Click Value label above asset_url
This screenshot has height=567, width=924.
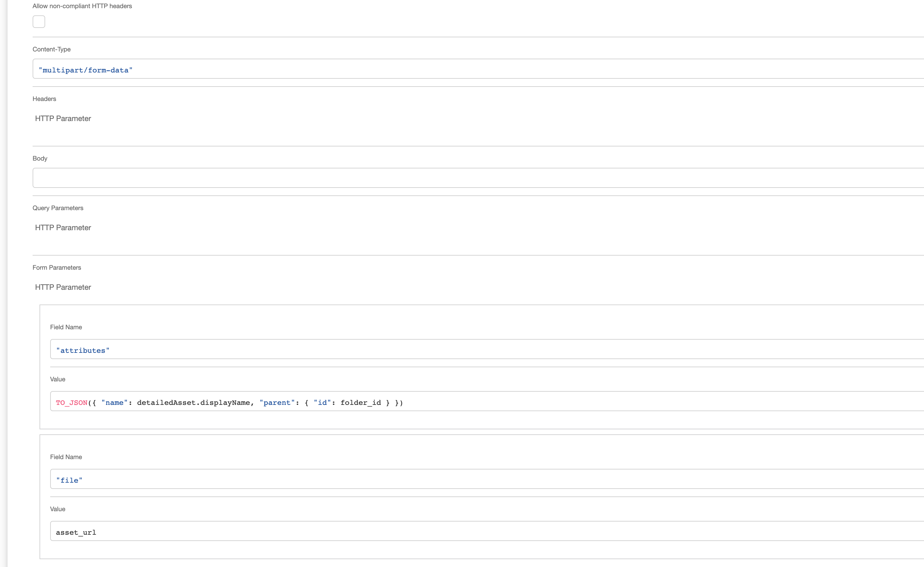pos(58,509)
